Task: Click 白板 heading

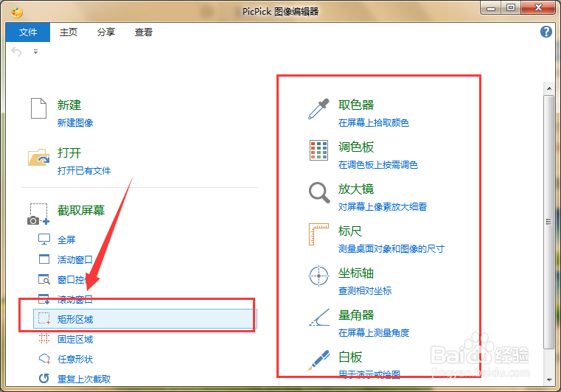Action: pyautogui.click(x=350, y=357)
